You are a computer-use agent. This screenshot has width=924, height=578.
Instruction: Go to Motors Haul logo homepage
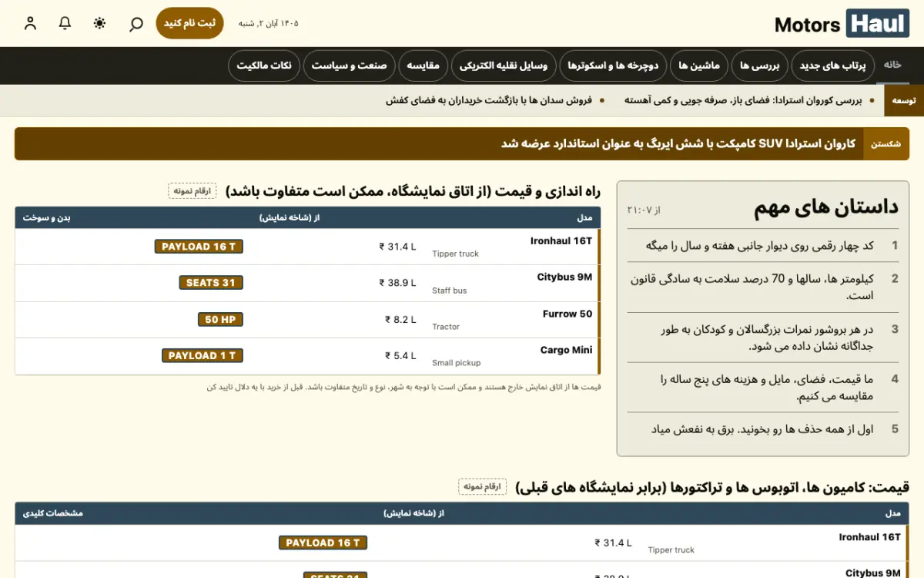[842, 24]
